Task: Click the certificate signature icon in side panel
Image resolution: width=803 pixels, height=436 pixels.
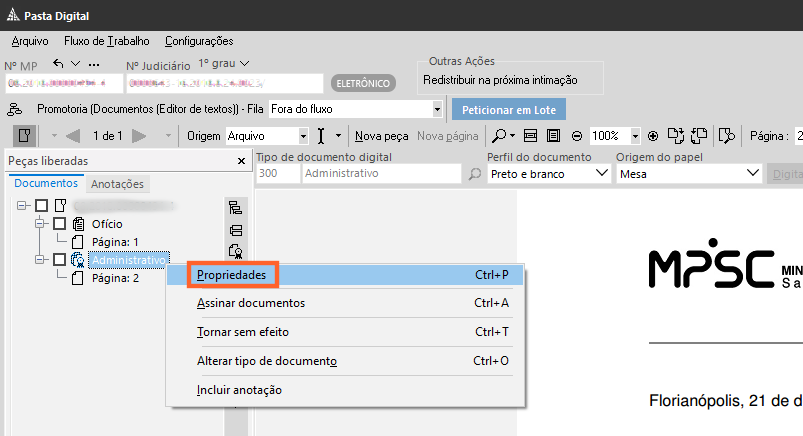Action: point(236,250)
